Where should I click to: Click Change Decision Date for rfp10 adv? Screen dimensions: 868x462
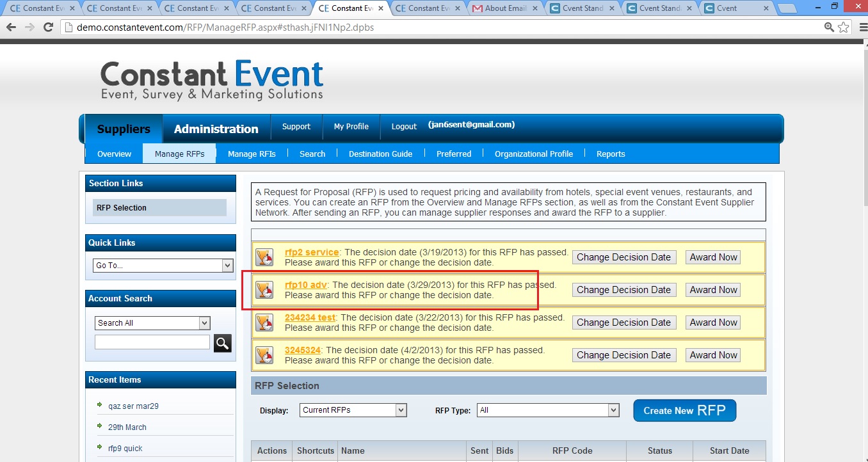623,290
